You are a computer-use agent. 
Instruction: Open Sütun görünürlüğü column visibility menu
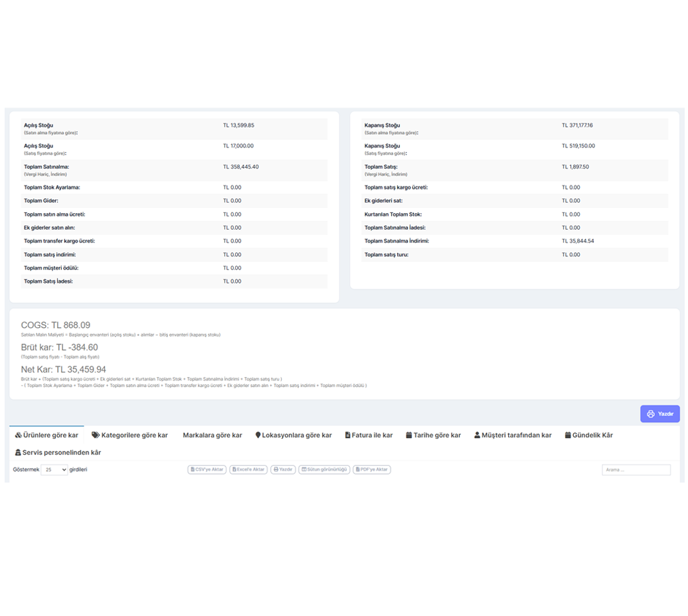click(x=324, y=469)
